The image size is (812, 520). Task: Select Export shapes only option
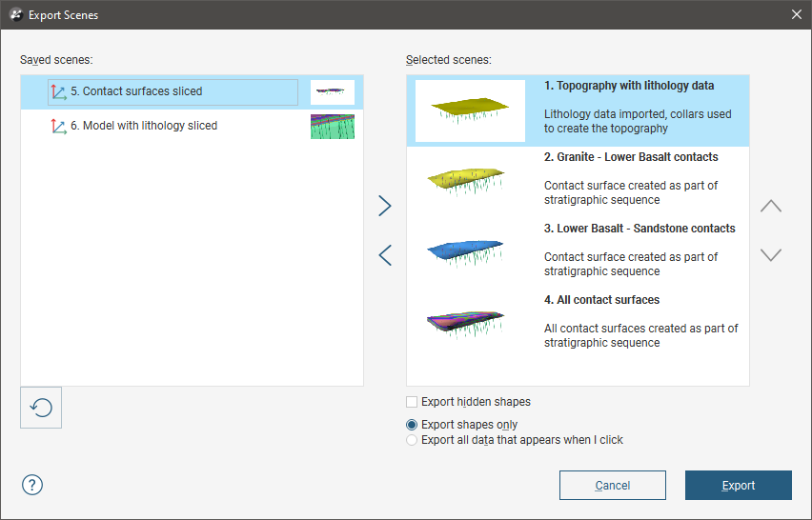(x=412, y=425)
